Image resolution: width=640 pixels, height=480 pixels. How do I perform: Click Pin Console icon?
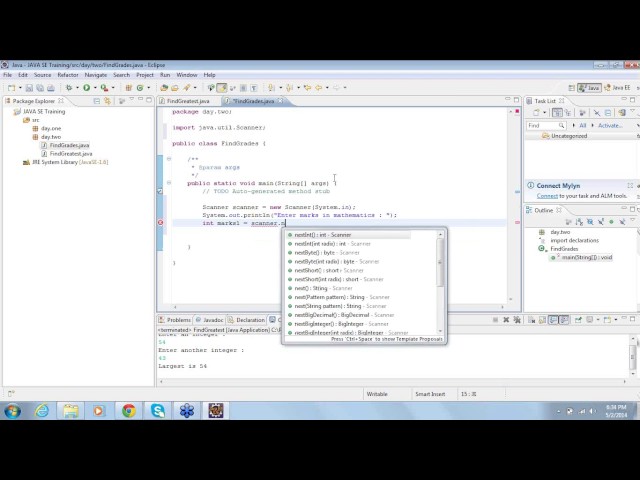pos(578,320)
